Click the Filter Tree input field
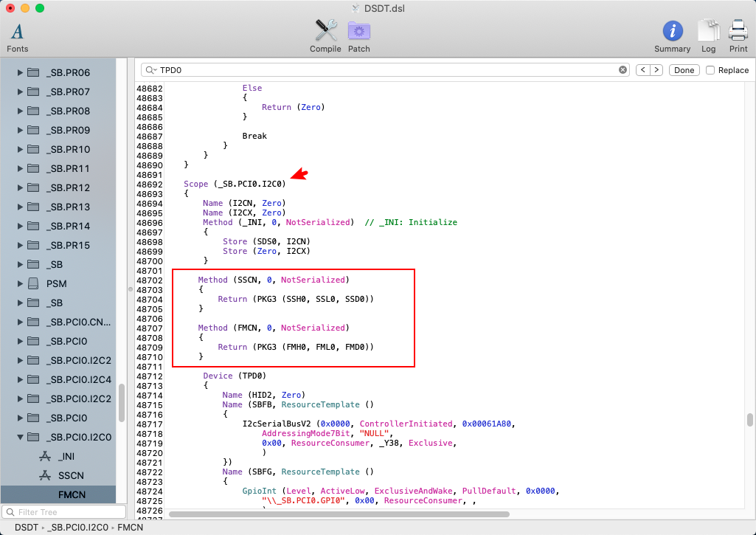 click(x=66, y=512)
